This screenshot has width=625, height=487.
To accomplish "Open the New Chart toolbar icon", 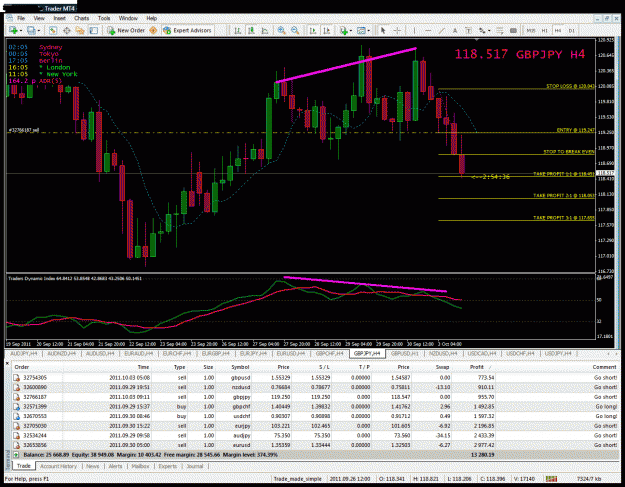I will point(13,30).
